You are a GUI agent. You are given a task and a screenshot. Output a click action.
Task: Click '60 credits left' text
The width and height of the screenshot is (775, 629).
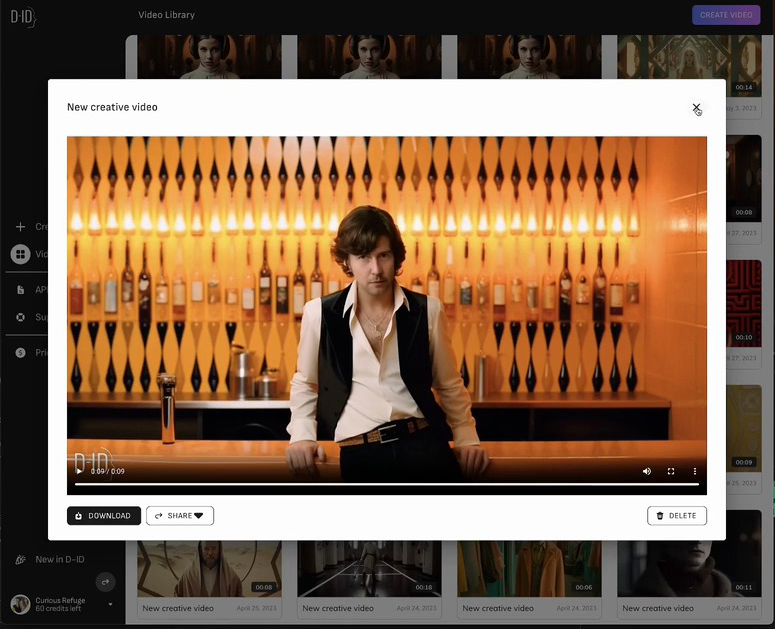58,609
